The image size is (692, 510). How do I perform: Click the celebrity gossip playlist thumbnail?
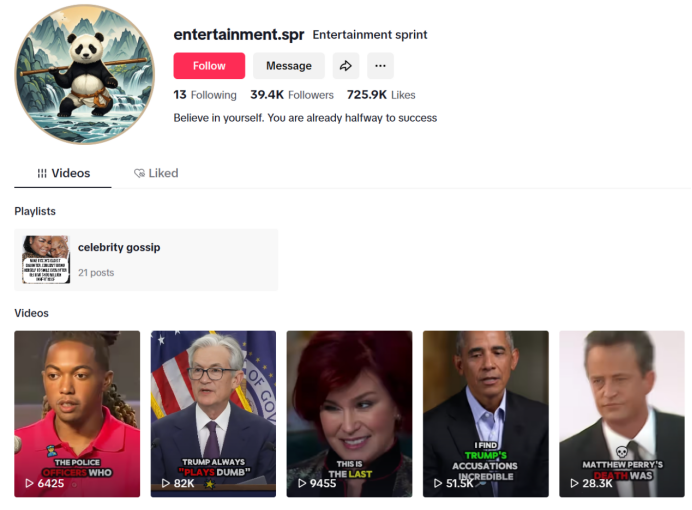point(46,260)
